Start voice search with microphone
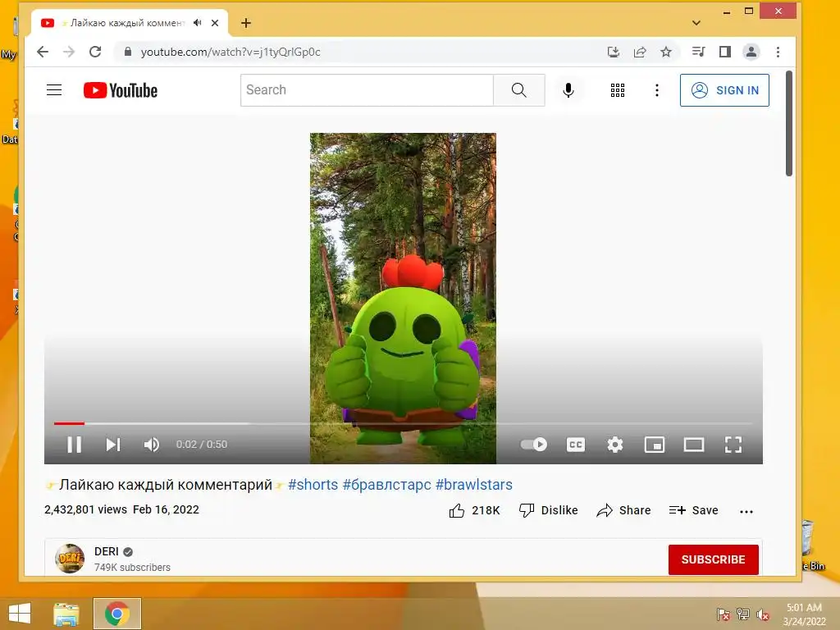This screenshot has height=630, width=840. coord(568,90)
